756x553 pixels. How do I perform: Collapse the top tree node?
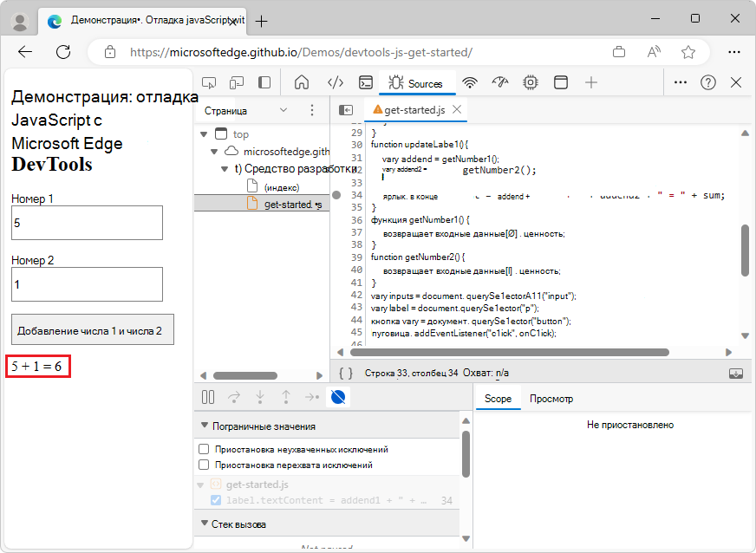[204, 134]
